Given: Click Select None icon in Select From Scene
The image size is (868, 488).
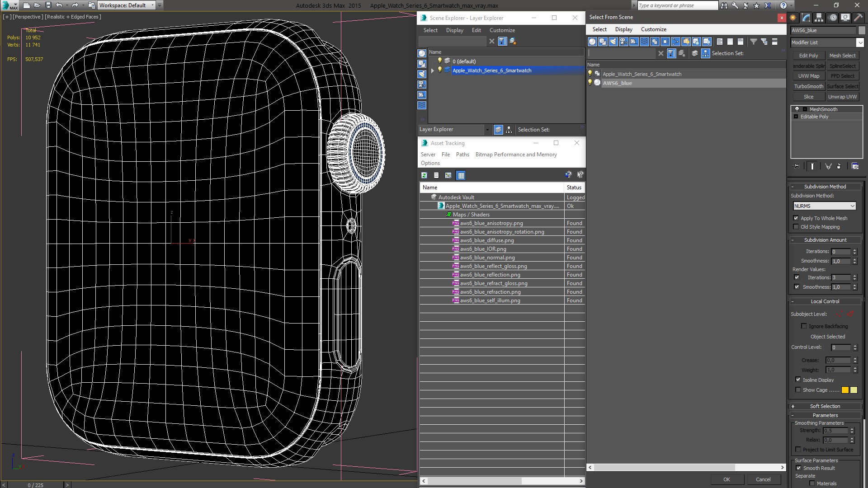Looking at the screenshot, I should (x=730, y=42).
